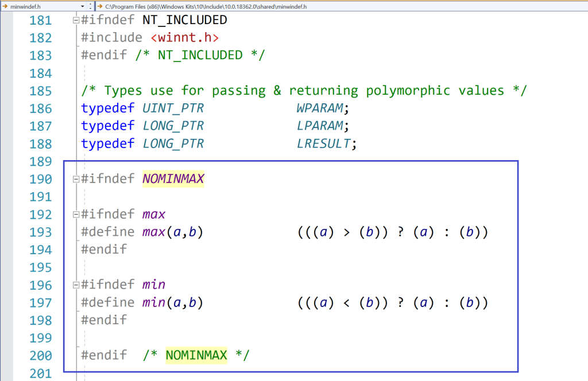Click the lower arrow of the window split control
The height and width of the screenshot is (381, 588).
pos(90,8)
